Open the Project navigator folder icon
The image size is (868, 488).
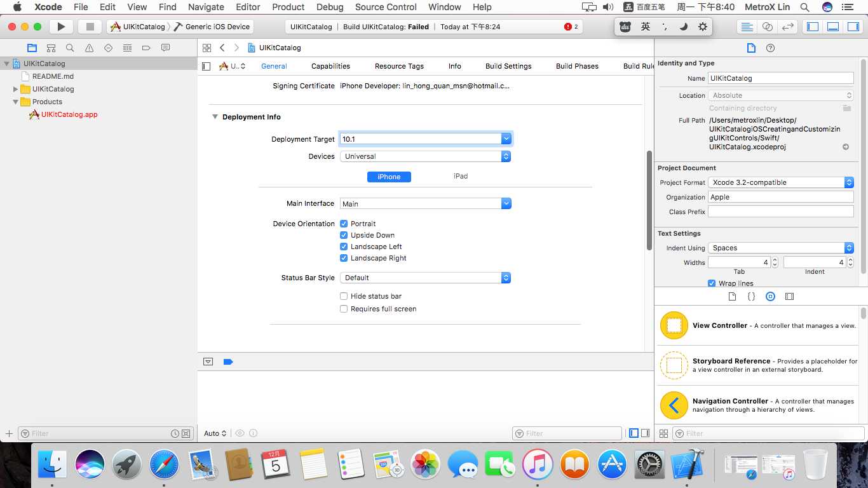click(x=32, y=48)
